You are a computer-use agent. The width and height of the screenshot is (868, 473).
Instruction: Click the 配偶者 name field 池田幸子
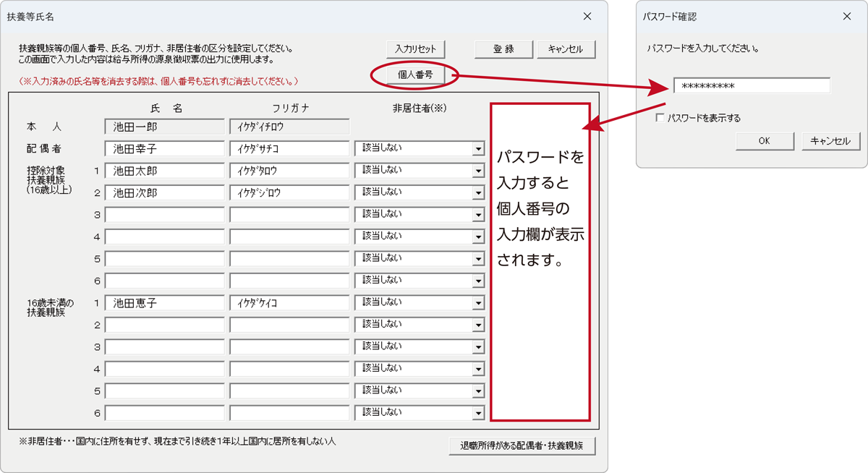click(x=165, y=149)
